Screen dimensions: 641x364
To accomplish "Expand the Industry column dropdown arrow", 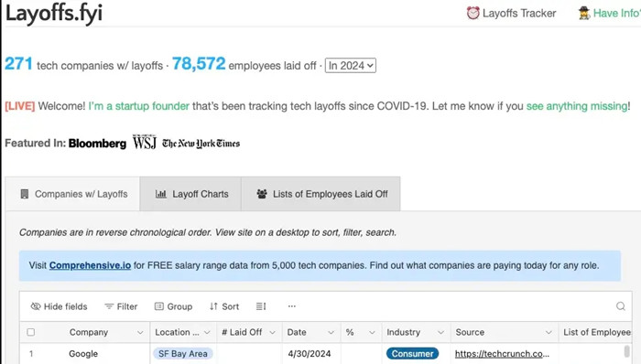I will click(x=440, y=333).
